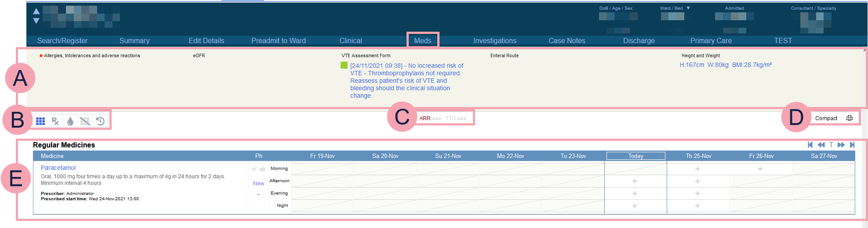
Task: Jump to first date using skip-back arrow
Action: [x=810, y=145]
